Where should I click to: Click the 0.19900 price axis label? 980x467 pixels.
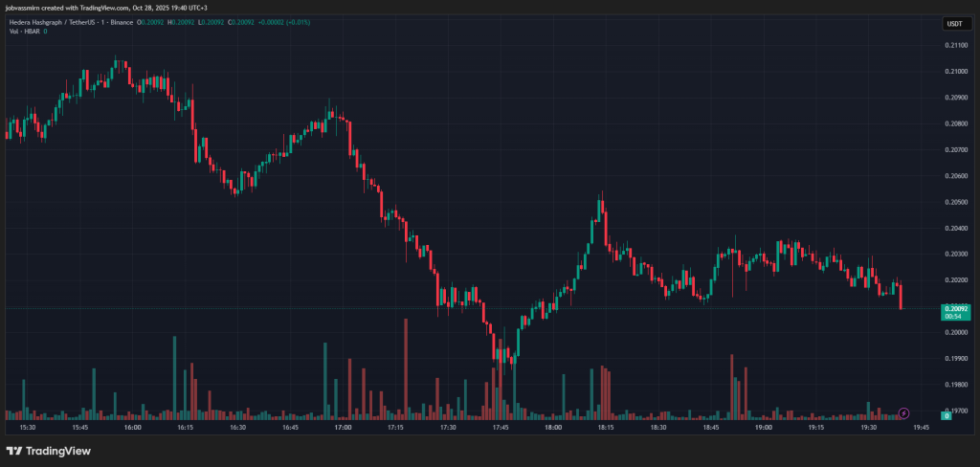(955, 358)
